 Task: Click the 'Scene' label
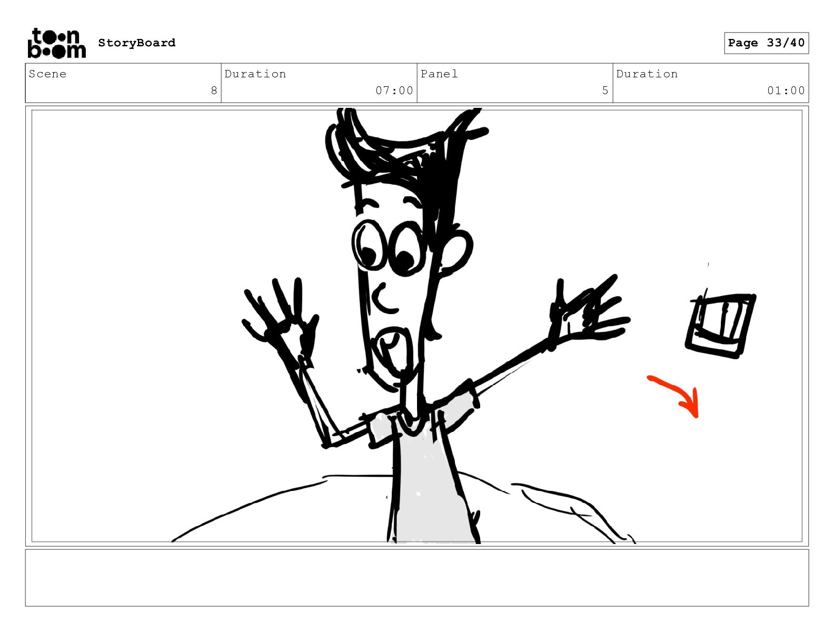coord(47,74)
